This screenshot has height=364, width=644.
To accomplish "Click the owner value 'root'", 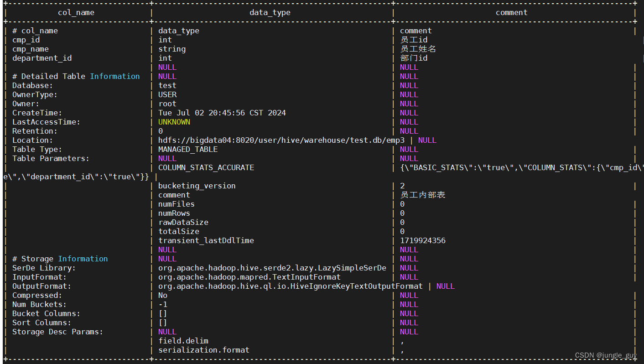I will click(x=167, y=104).
